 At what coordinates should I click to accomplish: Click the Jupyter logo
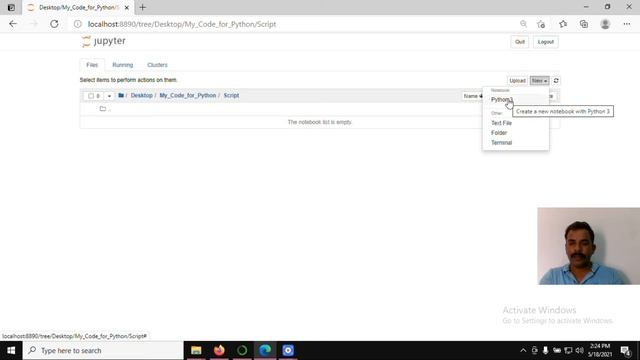[104, 41]
